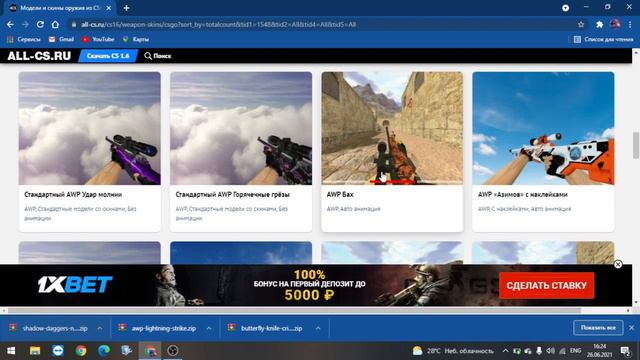This screenshot has height=360, width=640.
Task: Click the address bar URL
Action: [218, 24]
